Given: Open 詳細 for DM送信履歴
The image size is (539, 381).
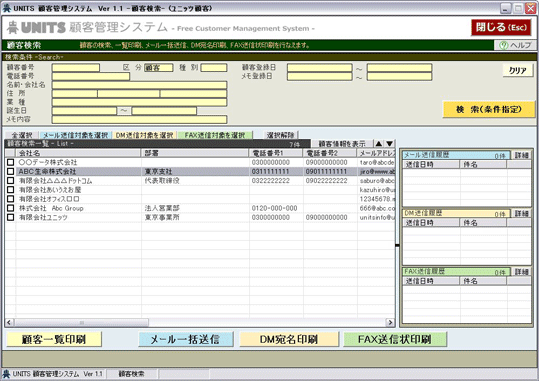Looking at the screenshot, I should pyautogui.click(x=521, y=214).
